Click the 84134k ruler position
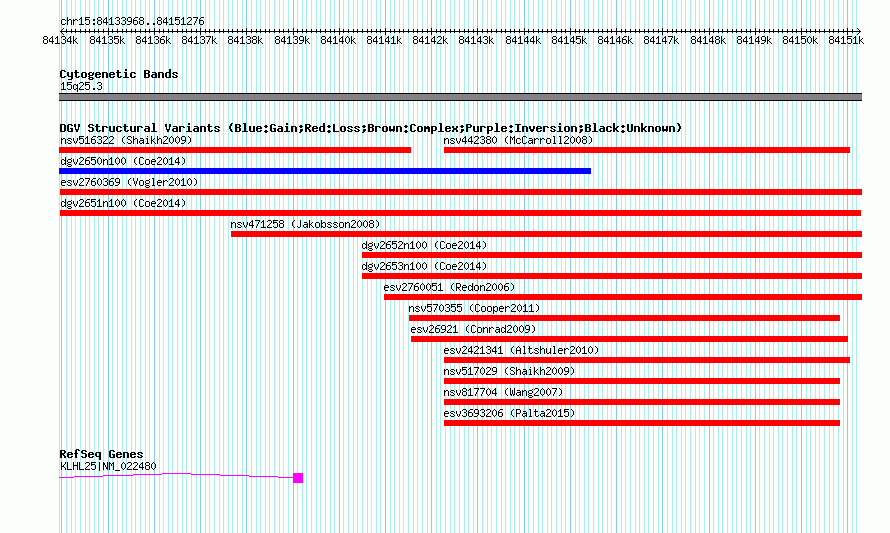Viewport: 890px width, 533px height. 60,40
